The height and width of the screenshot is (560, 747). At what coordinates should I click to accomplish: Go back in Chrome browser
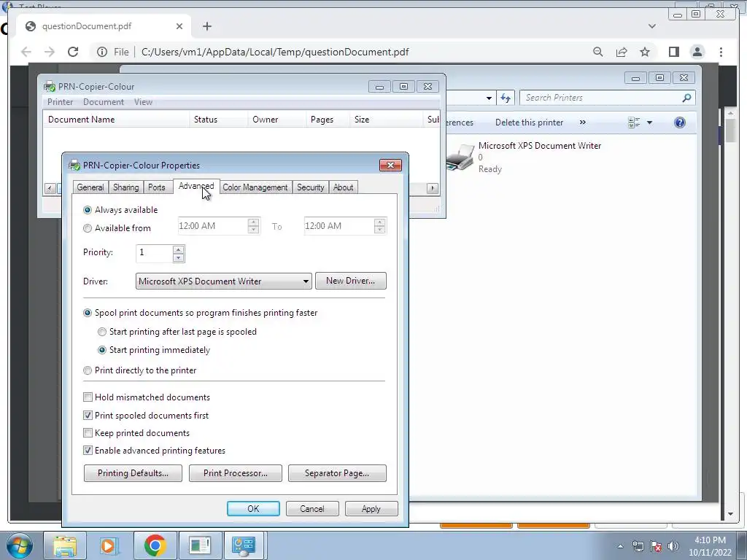(x=26, y=52)
